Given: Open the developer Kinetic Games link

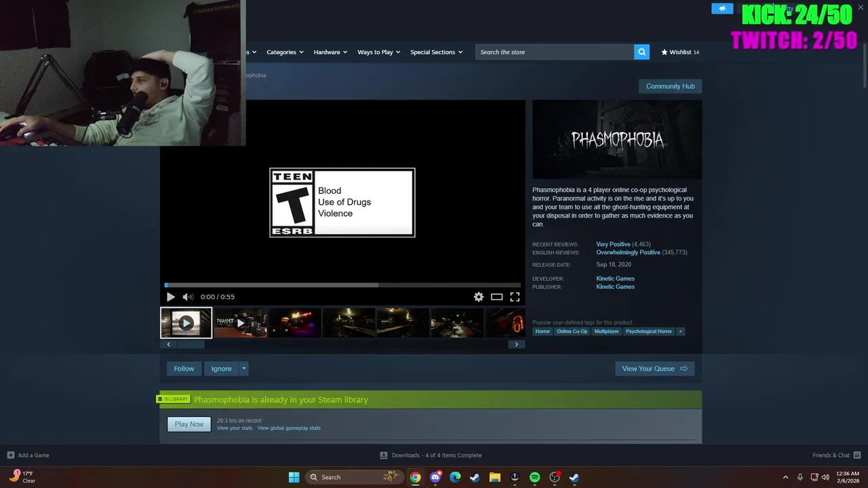Looking at the screenshot, I should pos(615,279).
